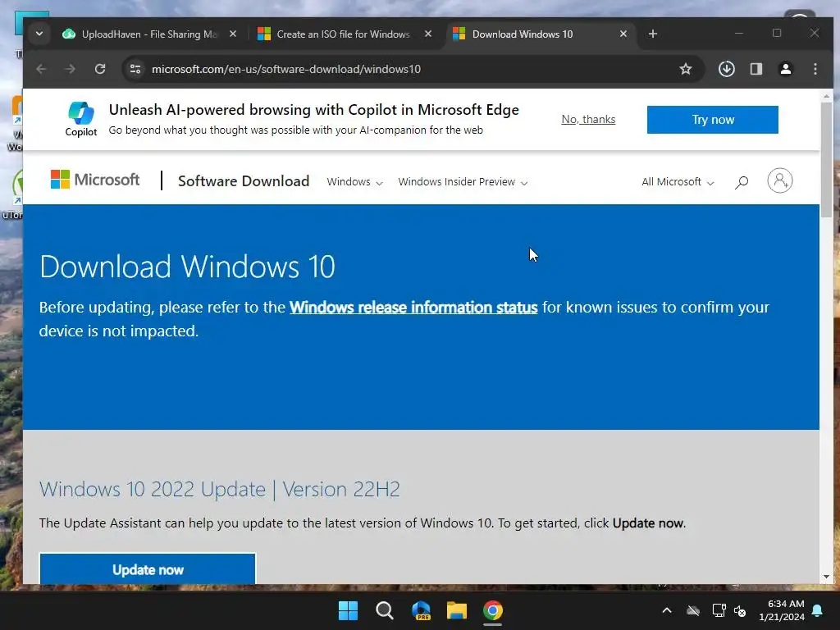Open taskbar Search icon

[x=384, y=610]
